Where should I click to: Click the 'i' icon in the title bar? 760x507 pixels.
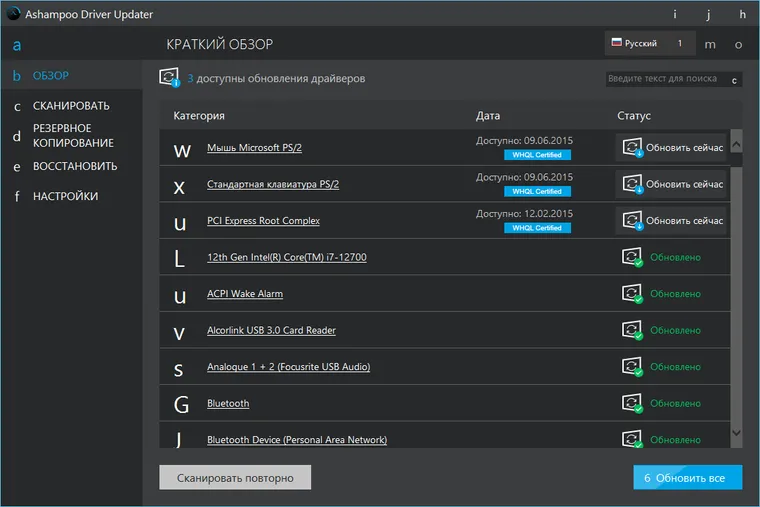(x=675, y=15)
